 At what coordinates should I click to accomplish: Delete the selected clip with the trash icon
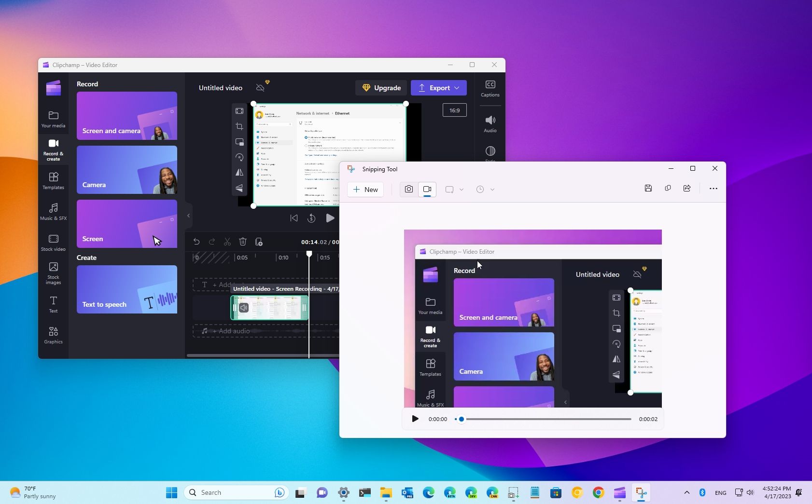[x=243, y=242]
